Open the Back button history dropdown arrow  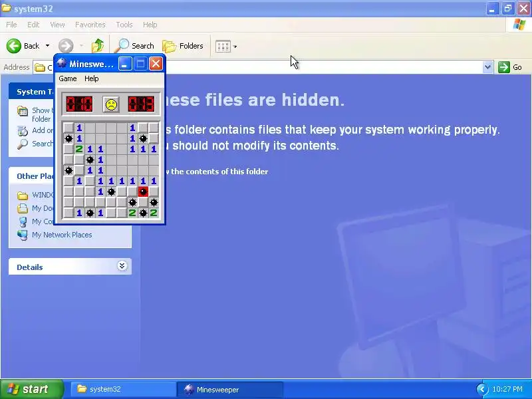pyautogui.click(x=47, y=46)
